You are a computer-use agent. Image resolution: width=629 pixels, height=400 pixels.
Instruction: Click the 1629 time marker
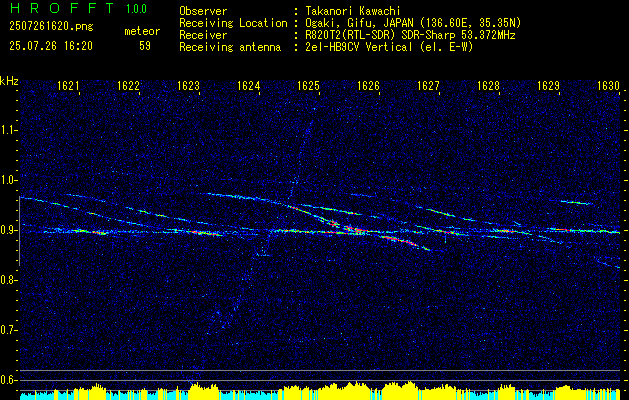click(x=548, y=85)
